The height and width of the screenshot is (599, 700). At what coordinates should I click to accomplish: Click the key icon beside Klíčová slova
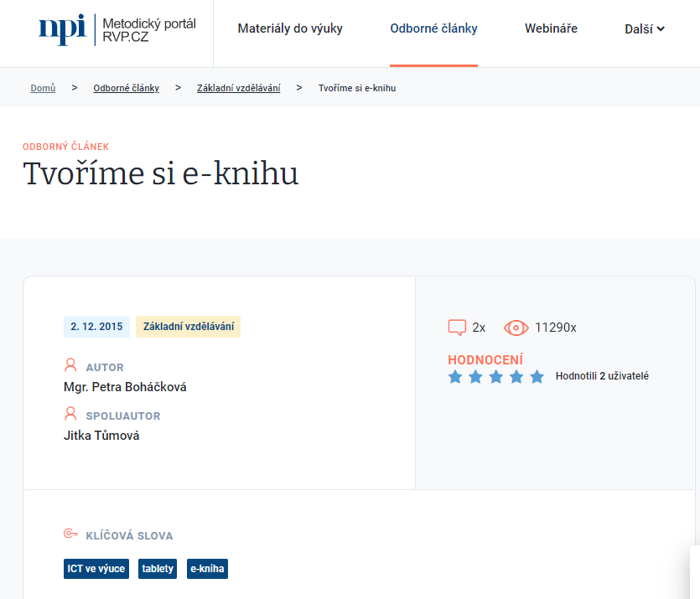pos(70,535)
